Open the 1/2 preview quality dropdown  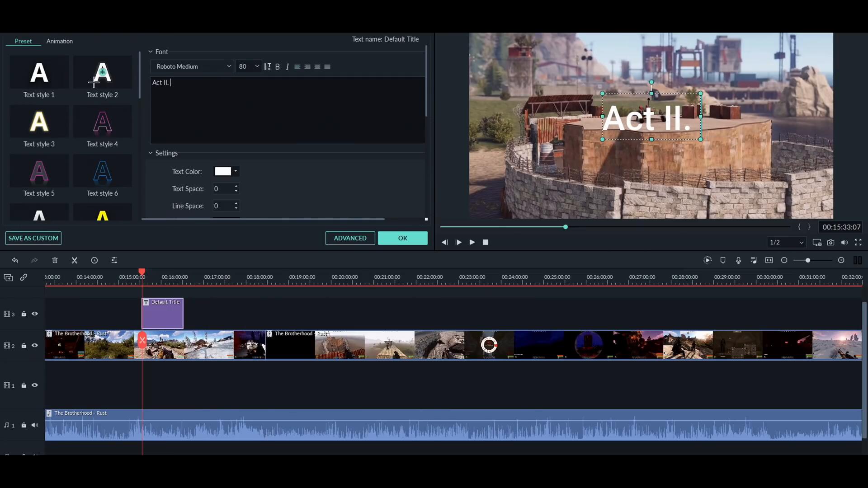coord(787,243)
